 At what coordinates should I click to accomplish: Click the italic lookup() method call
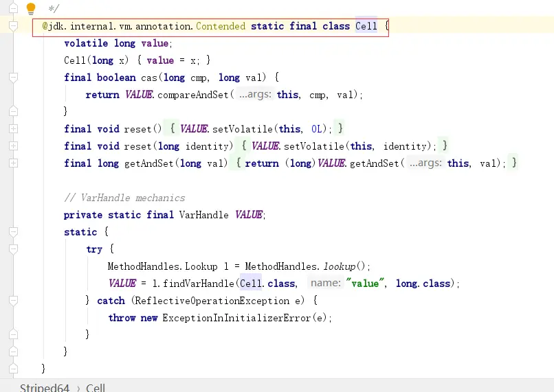click(344, 266)
